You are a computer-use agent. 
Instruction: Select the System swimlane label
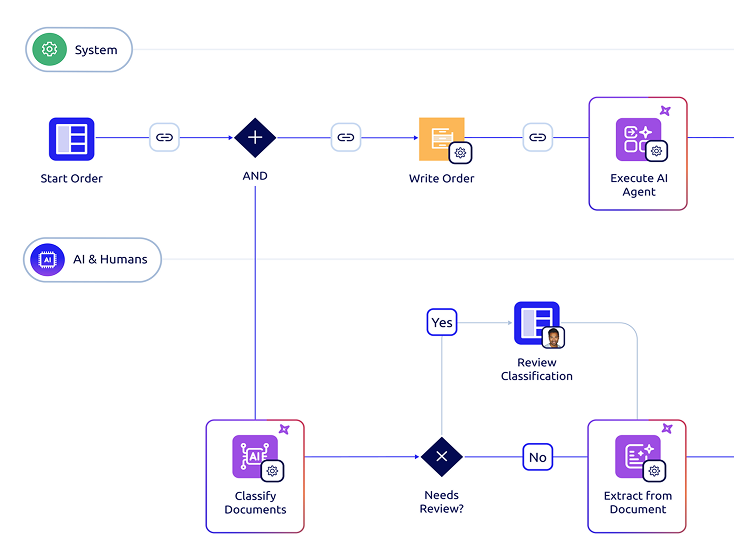[95, 50]
